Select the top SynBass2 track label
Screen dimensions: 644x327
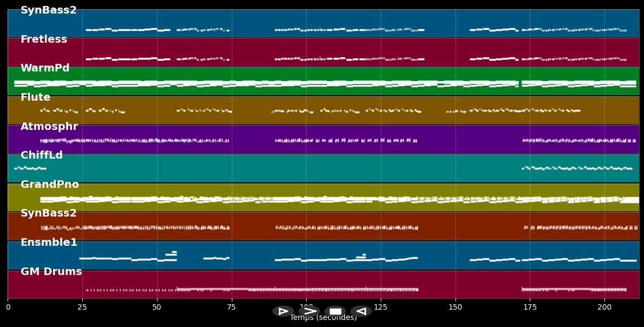pyautogui.click(x=49, y=10)
